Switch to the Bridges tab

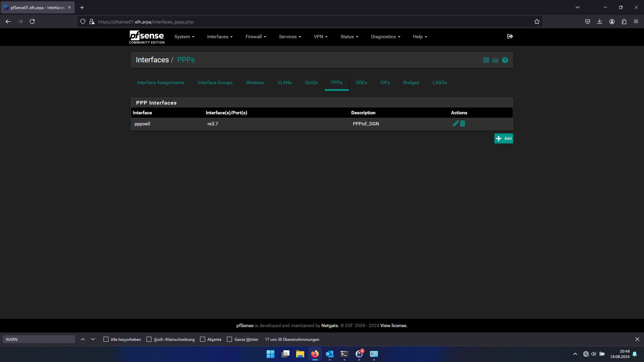coord(411,83)
